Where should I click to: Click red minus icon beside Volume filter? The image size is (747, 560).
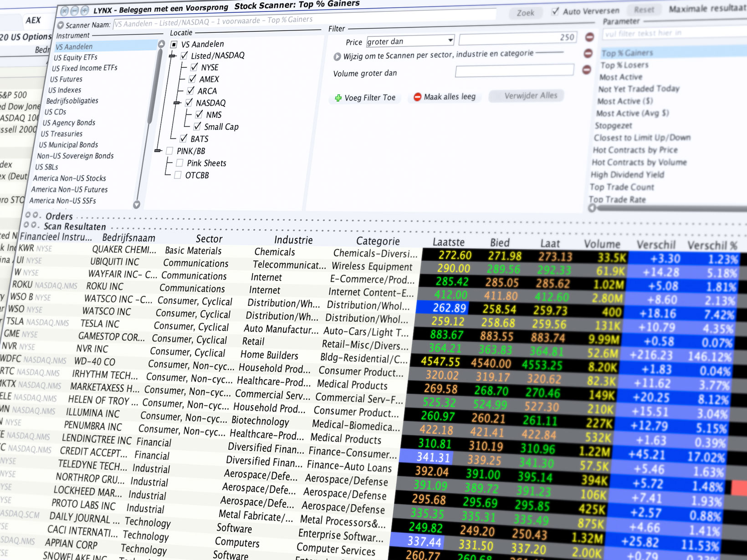[587, 70]
